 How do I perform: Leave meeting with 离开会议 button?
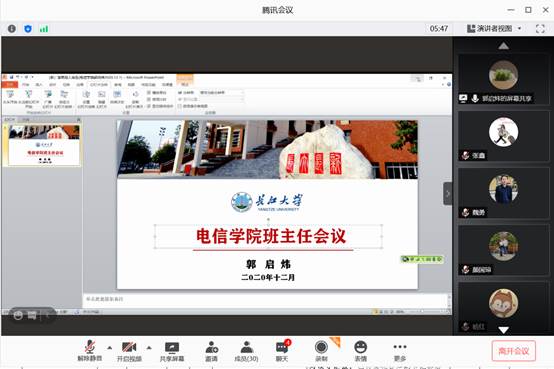pos(513,351)
